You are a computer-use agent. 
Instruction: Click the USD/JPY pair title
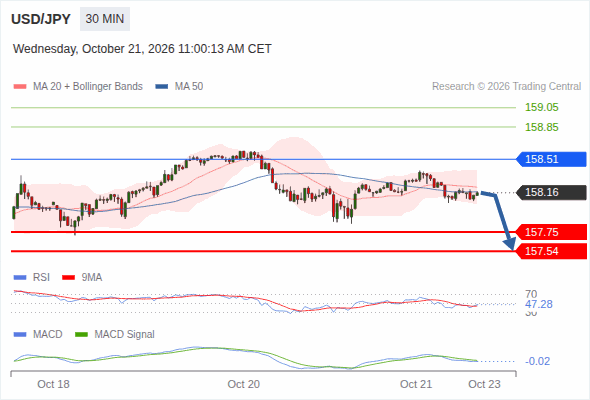click(41, 19)
